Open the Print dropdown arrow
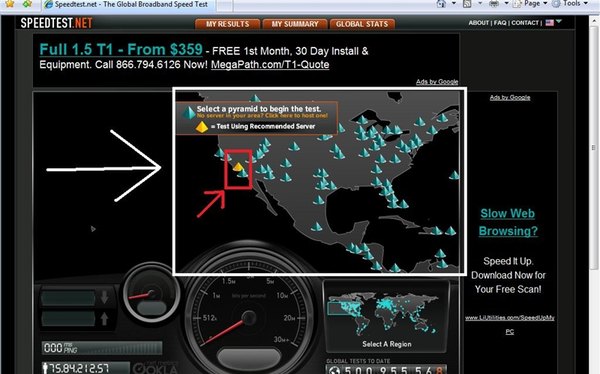Viewport: 600px width, 374px height. click(506, 3)
